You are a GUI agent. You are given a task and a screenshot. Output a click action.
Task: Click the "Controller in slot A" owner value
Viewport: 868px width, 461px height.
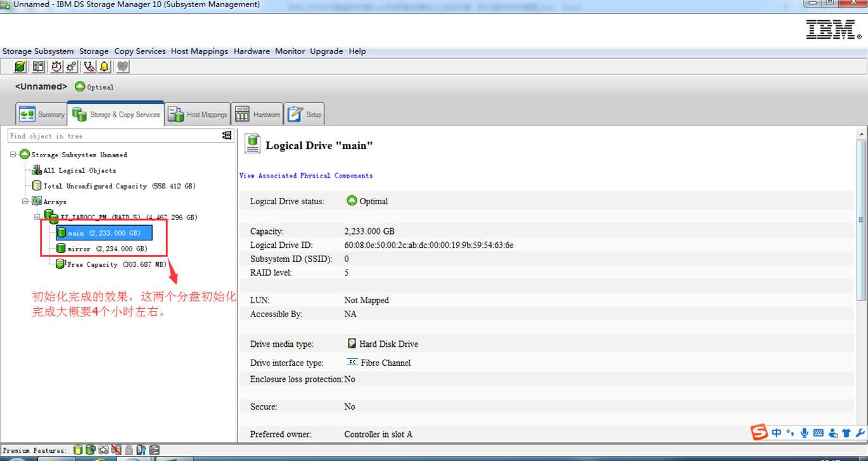(x=378, y=434)
